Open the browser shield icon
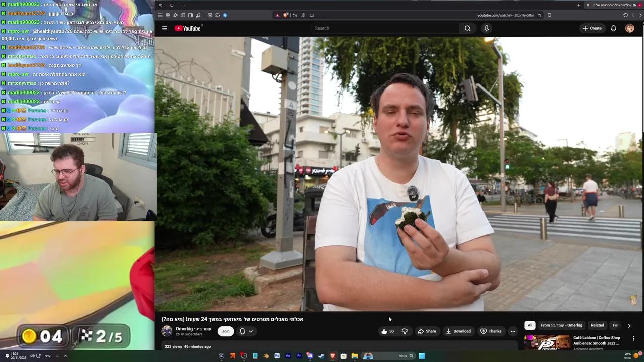 [x=168, y=15]
